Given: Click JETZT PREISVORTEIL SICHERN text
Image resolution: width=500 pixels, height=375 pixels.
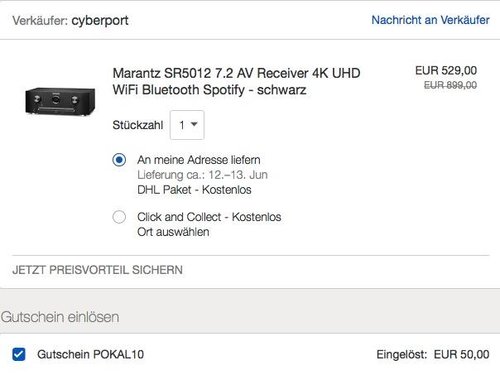Looking at the screenshot, I should tap(97, 270).
